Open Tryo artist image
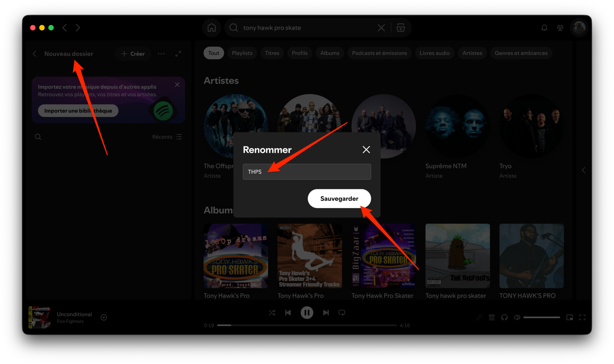This screenshot has height=364, width=614. [x=531, y=126]
